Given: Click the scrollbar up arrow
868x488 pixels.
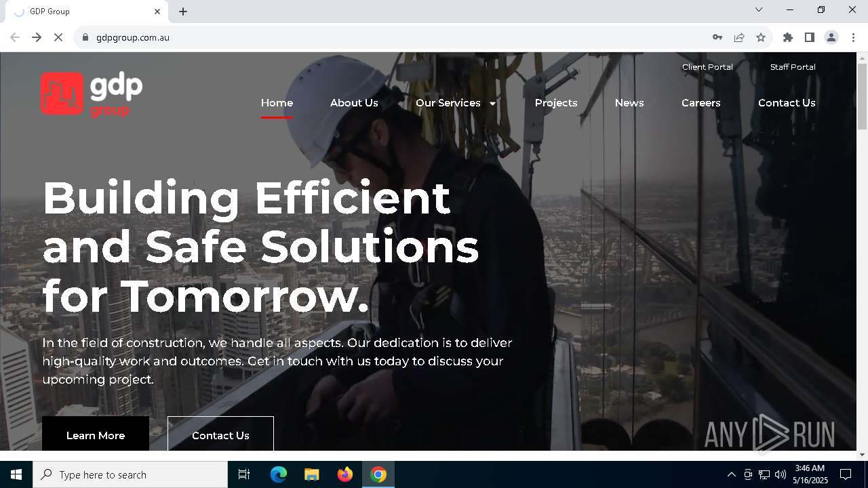Looking at the screenshot, I should coord(862,57).
